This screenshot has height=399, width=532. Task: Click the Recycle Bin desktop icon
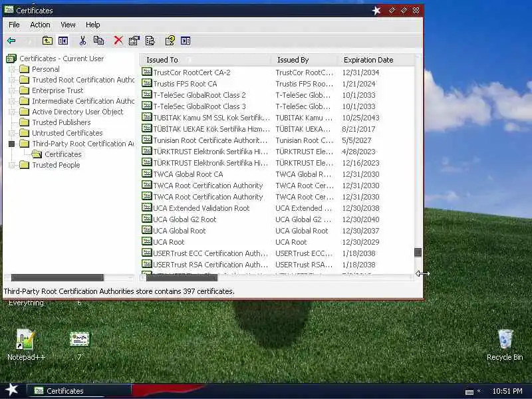[x=505, y=339]
